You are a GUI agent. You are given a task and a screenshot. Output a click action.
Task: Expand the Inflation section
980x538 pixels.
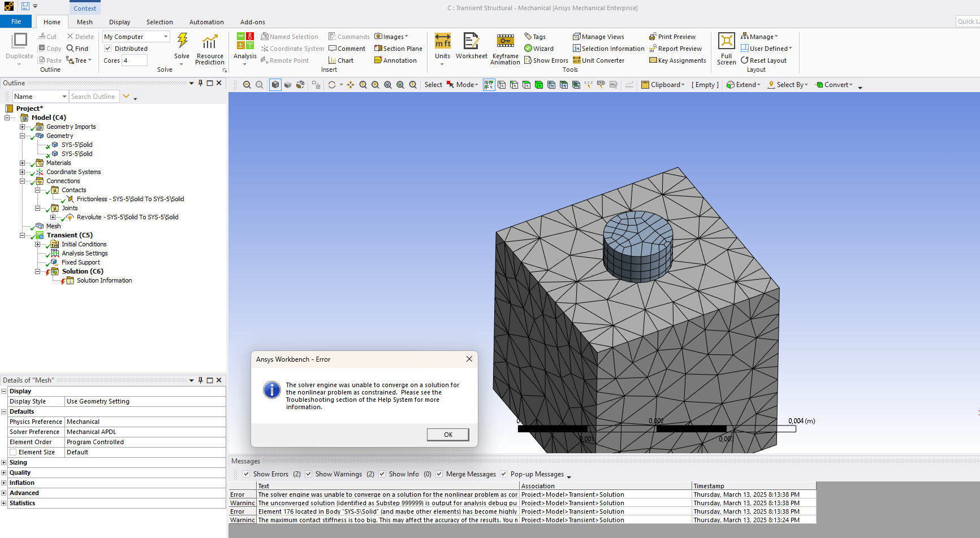click(x=4, y=483)
